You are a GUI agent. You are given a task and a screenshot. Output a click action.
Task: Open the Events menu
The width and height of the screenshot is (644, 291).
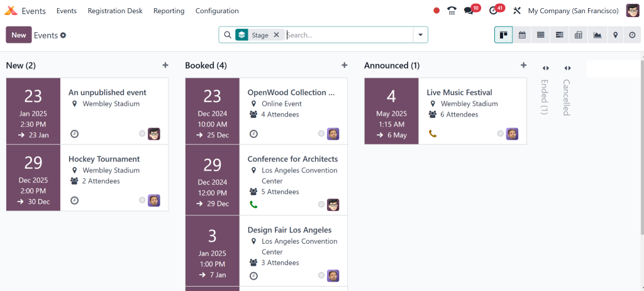(67, 11)
